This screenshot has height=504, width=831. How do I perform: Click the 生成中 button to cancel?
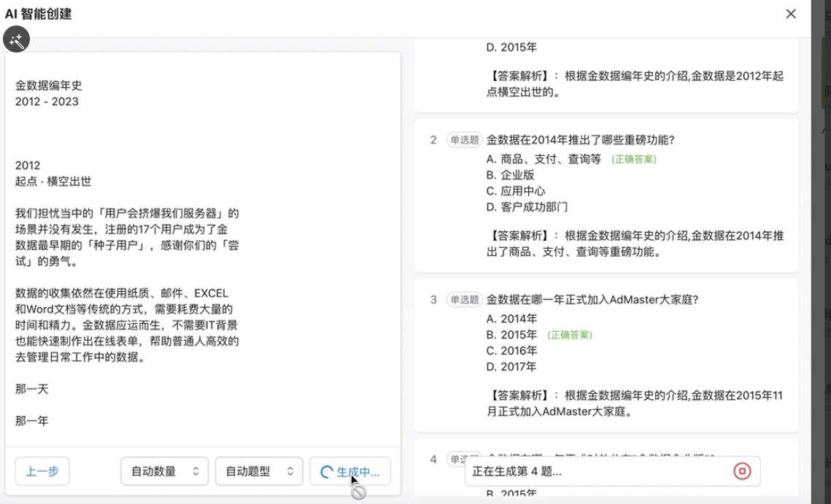[x=349, y=471]
